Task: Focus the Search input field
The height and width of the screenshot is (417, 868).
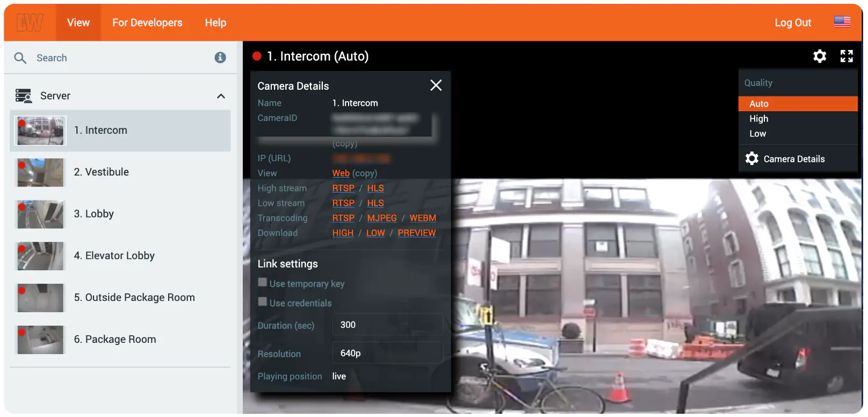Action: pos(121,58)
